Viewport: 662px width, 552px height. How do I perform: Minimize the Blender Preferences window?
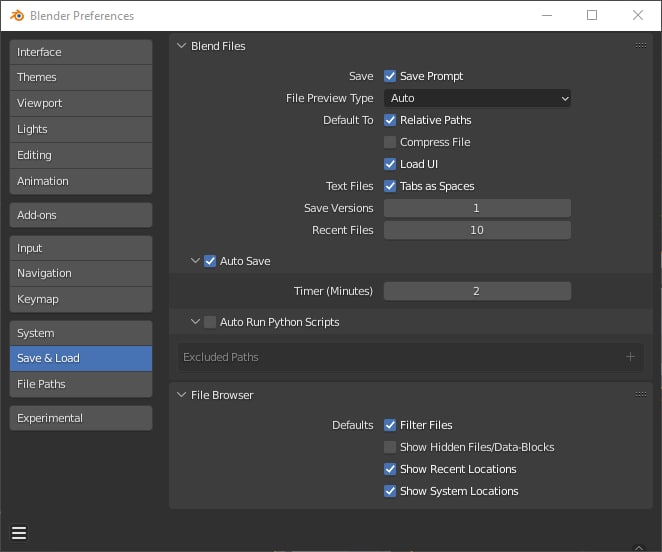tap(546, 15)
